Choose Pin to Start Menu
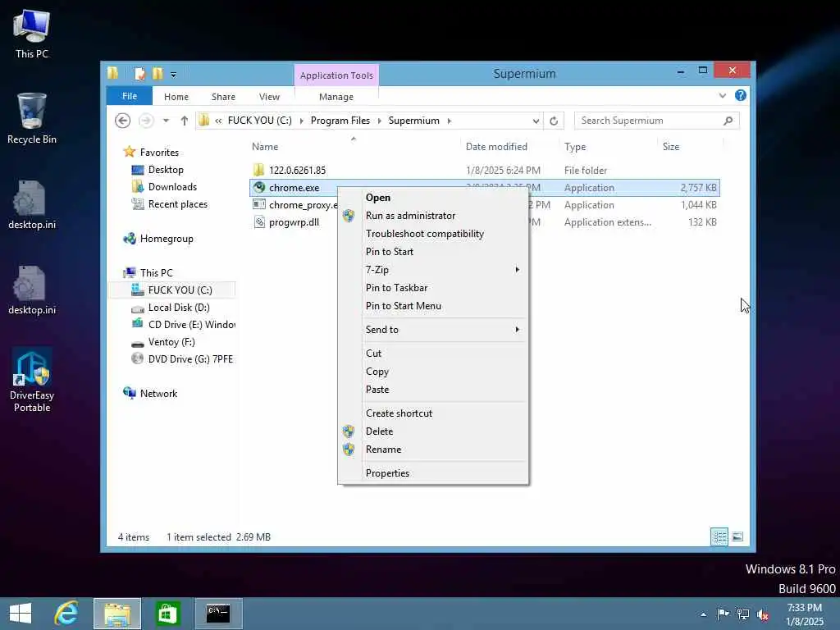840x630 pixels. pos(404,306)
